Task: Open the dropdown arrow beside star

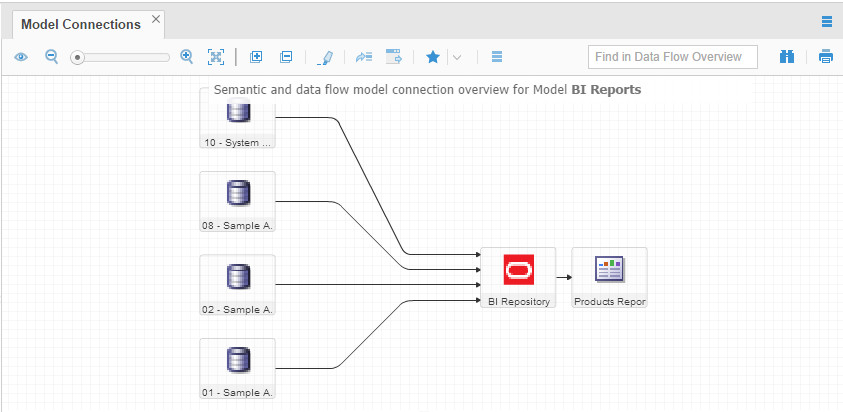Action: point(457,57)
